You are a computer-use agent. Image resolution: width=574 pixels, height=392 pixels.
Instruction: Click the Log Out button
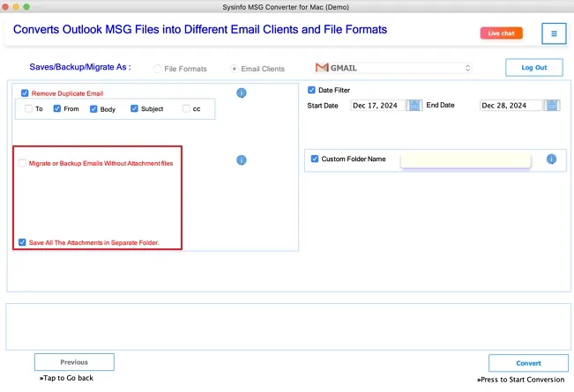(534, 68)
